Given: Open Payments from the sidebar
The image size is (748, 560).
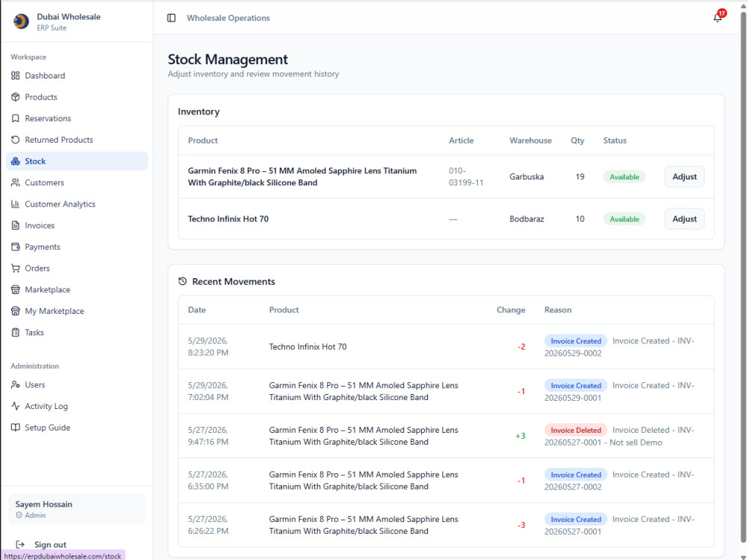Looking at the screenshot, I should point(77,247).
